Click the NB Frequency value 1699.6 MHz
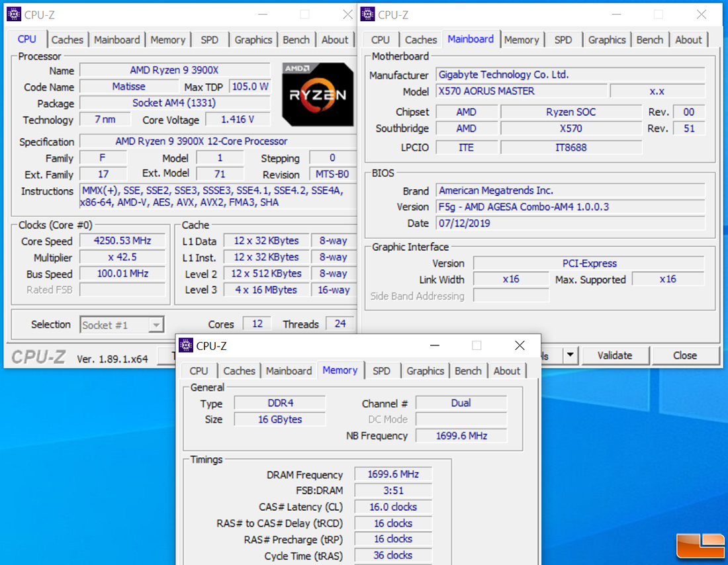The image size is (728, 565). (x=461, y=436)
